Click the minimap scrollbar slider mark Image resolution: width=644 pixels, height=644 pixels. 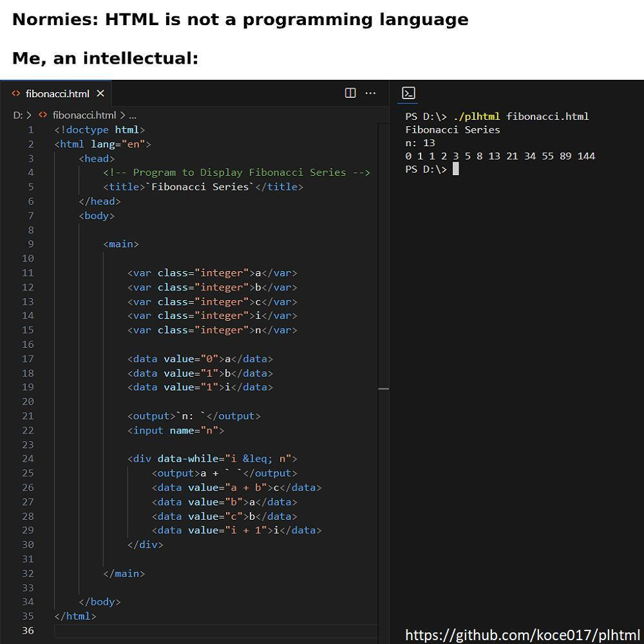(383, 388)
